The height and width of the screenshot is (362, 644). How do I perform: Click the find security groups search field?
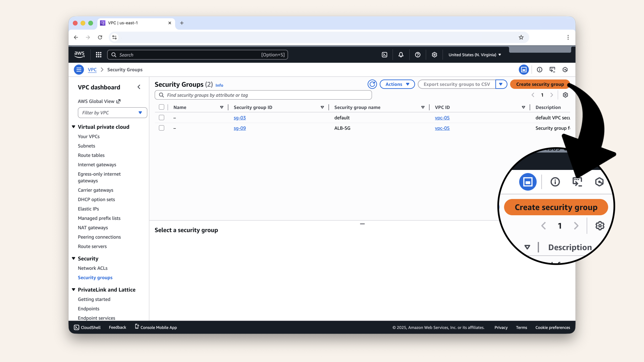coord(263,95)
